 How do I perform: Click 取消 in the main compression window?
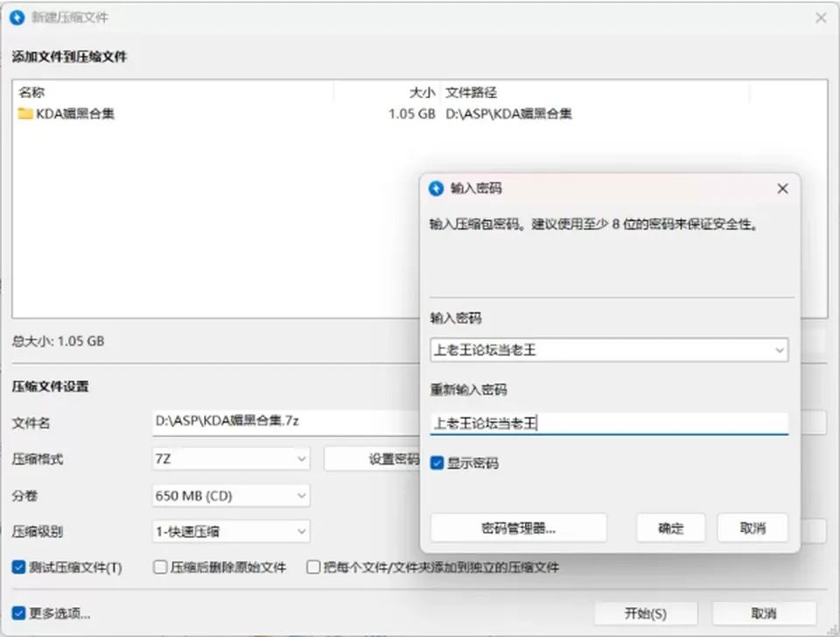764,613
